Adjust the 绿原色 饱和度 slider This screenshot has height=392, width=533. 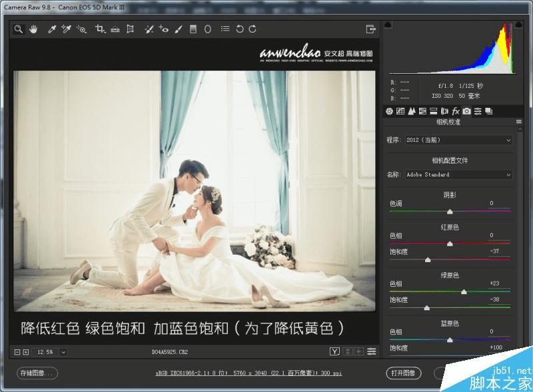[x=426, y=308]
